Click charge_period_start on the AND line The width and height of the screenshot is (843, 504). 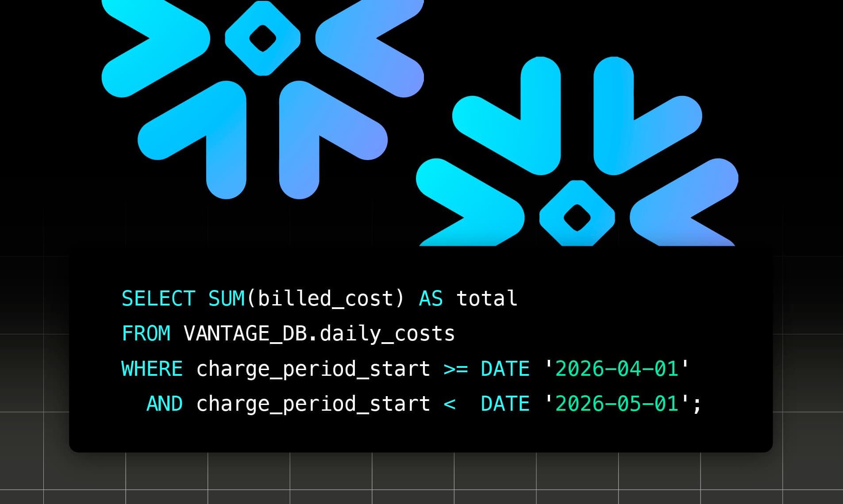(313, 404)
